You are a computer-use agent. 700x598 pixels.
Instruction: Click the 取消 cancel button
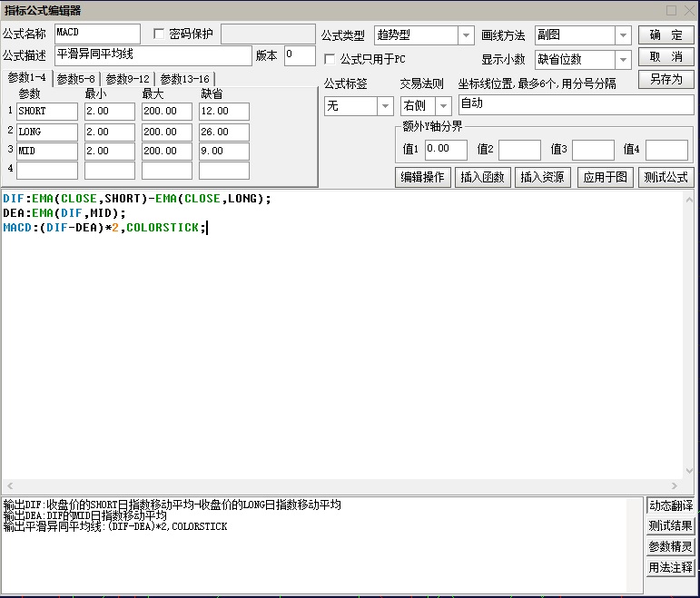(665, 57)
